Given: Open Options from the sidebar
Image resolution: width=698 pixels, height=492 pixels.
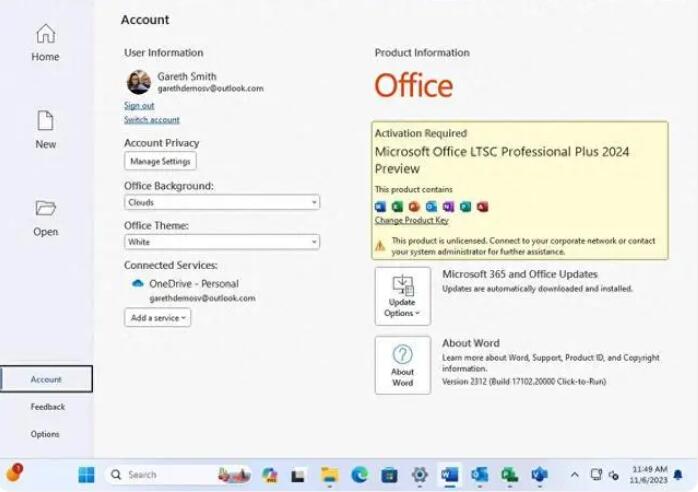Looking at the screenshot, I should pyautogui.click(x=45, y=434).
